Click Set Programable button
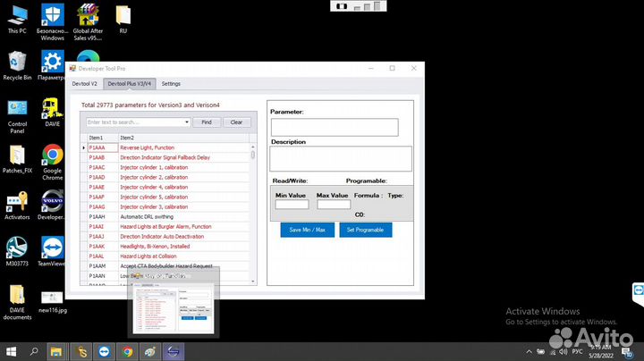The width and height of the screenshot is (644, 361). tap(365, 230)
